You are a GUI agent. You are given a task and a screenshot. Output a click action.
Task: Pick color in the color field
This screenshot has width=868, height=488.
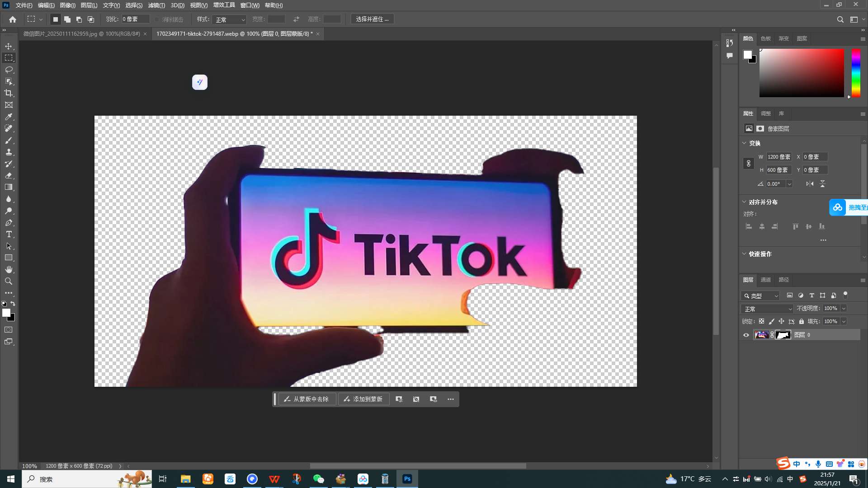[x=802, y=73]
